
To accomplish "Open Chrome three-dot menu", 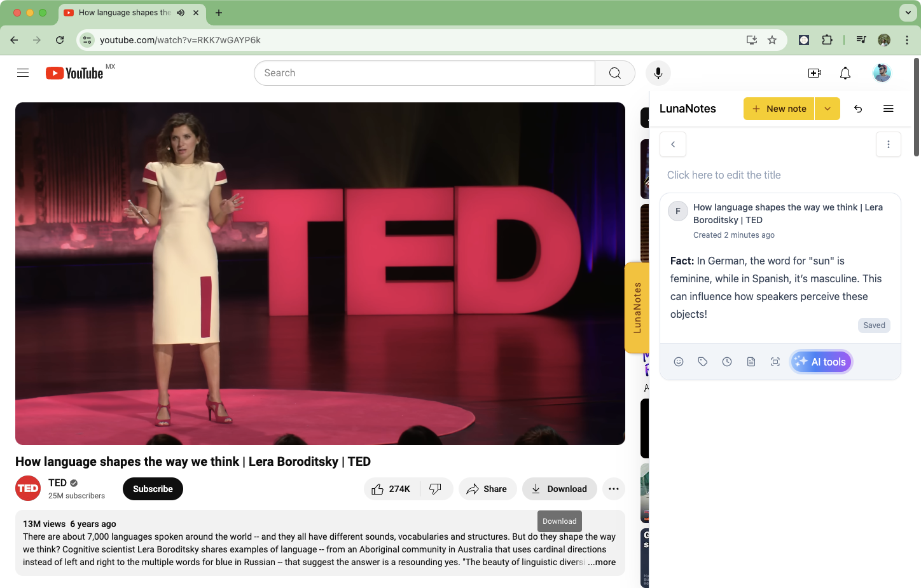I will [x=907, y=40].
